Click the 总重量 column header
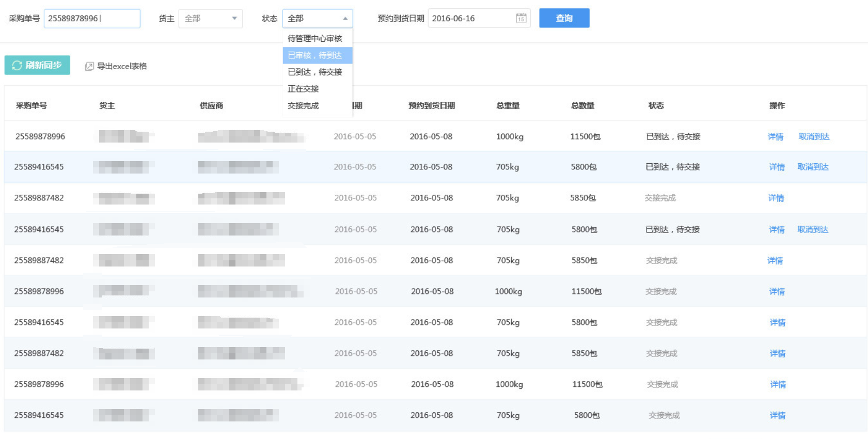The width and height of the screenshot is (868, 439). 508,105
